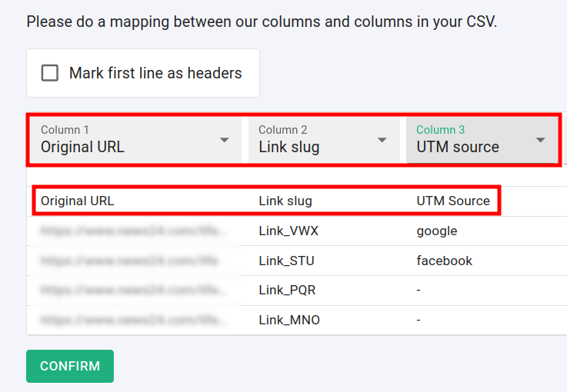Click the google UTM source cell
Image resolution: width=567 pixels, height=392 pixels.
[x=436, y=231]
